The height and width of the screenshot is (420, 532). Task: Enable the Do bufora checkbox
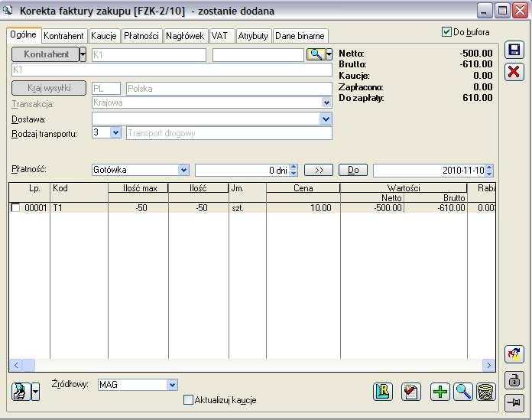446,32
